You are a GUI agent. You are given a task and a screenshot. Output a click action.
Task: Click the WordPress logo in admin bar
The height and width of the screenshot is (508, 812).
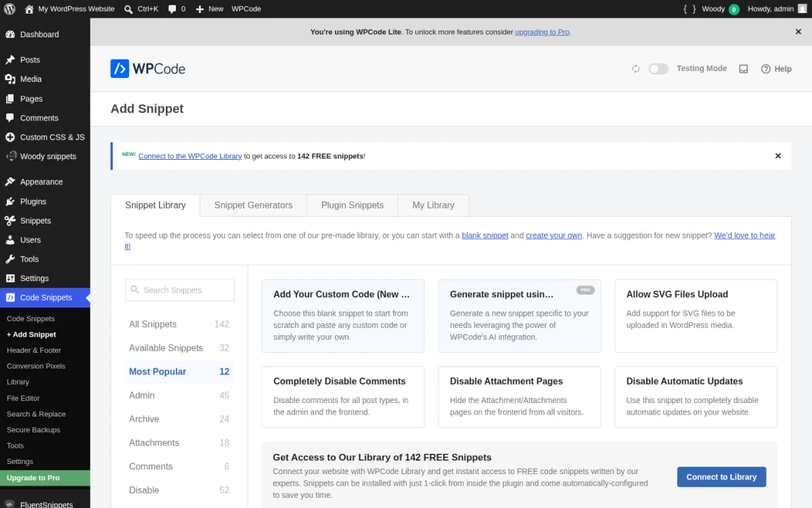coord(9,9)
